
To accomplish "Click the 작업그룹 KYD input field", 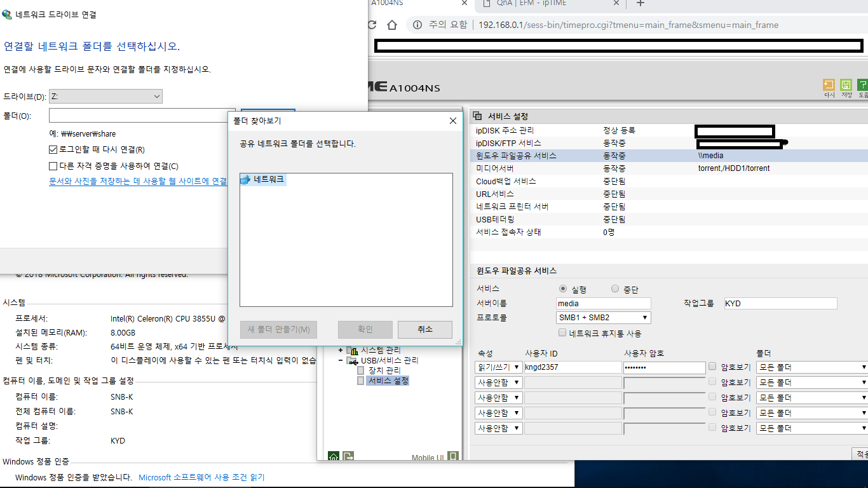I will coord(780,303).
